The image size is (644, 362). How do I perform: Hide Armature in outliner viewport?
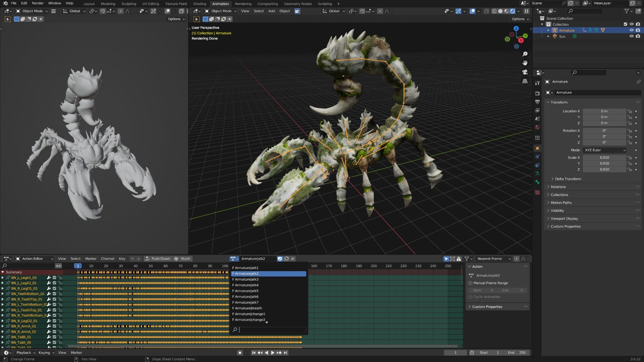click(632, 30)
